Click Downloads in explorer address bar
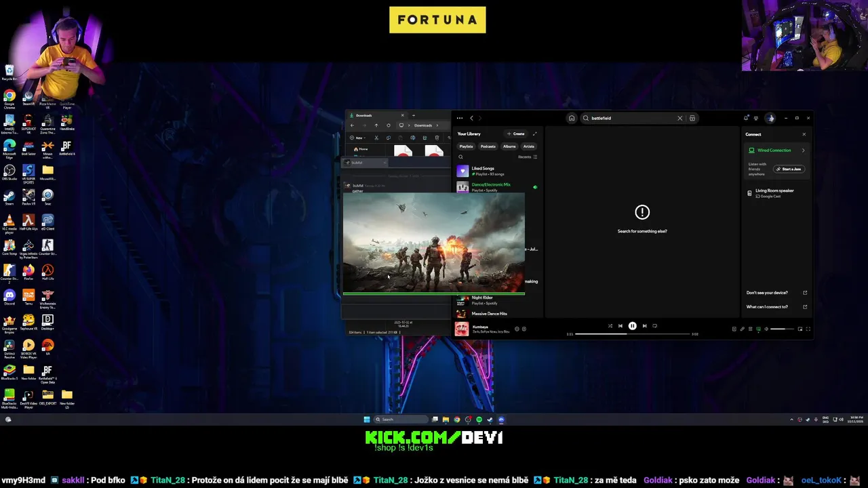Screen dimensions: 868x488 423,125
